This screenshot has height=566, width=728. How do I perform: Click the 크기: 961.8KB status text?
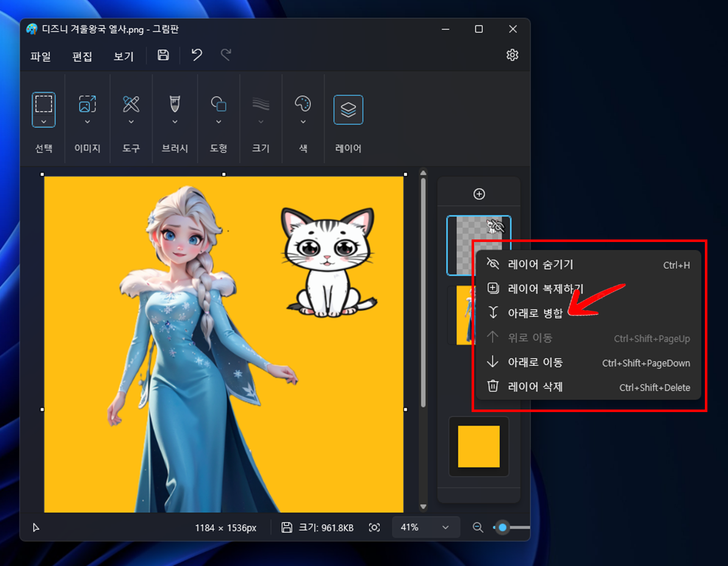(x=326, y=528)
